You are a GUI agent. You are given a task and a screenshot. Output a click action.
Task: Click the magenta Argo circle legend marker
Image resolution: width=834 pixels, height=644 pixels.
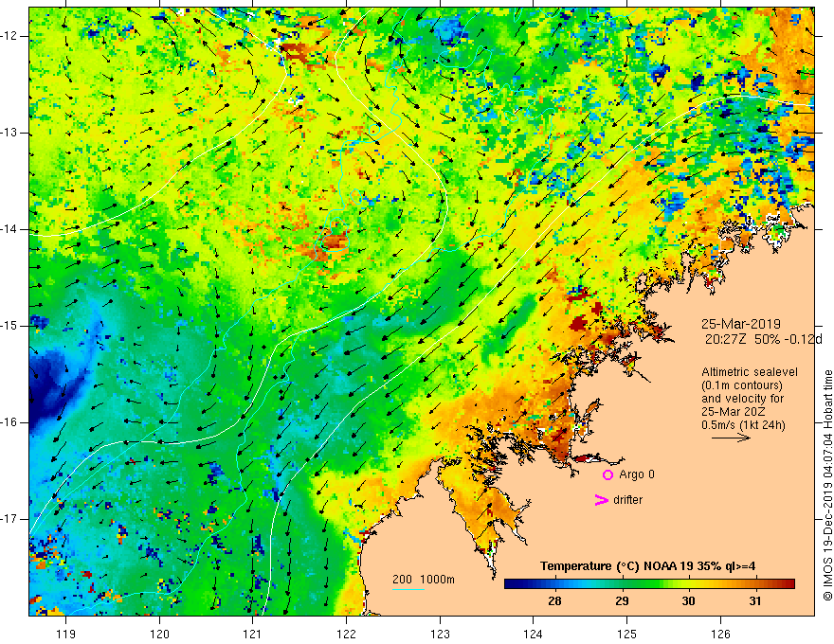tap(607, 475)
